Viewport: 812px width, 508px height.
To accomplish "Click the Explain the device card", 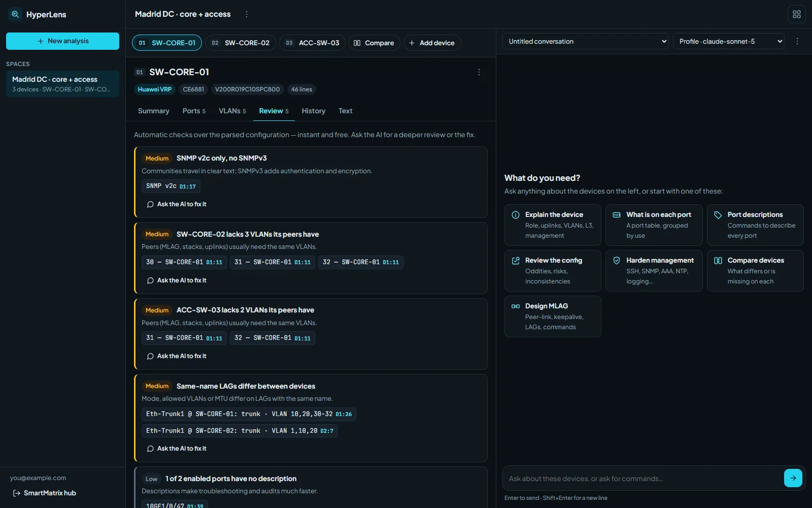I will tap(553, 225).
